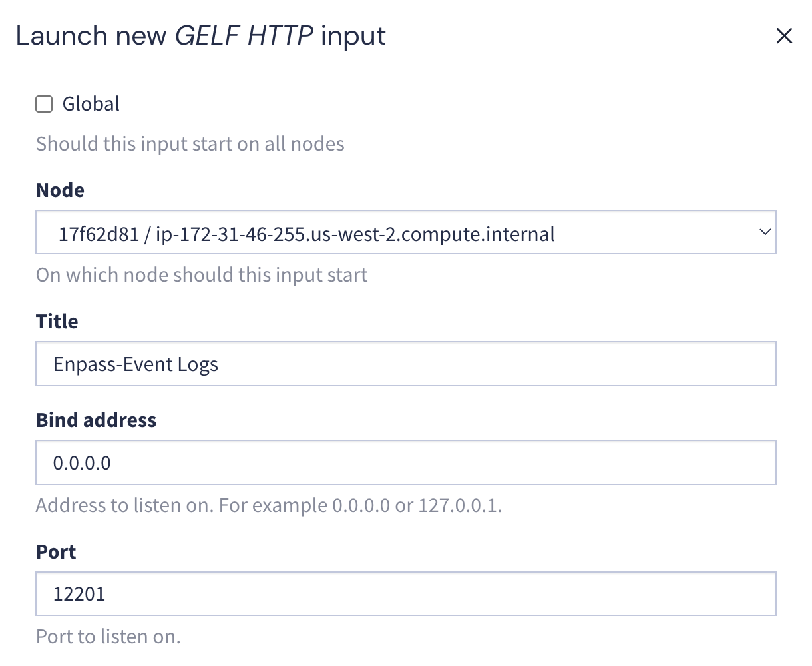Click the Title heading above the input
Screen dimensions: 812x666
(57, 321)
